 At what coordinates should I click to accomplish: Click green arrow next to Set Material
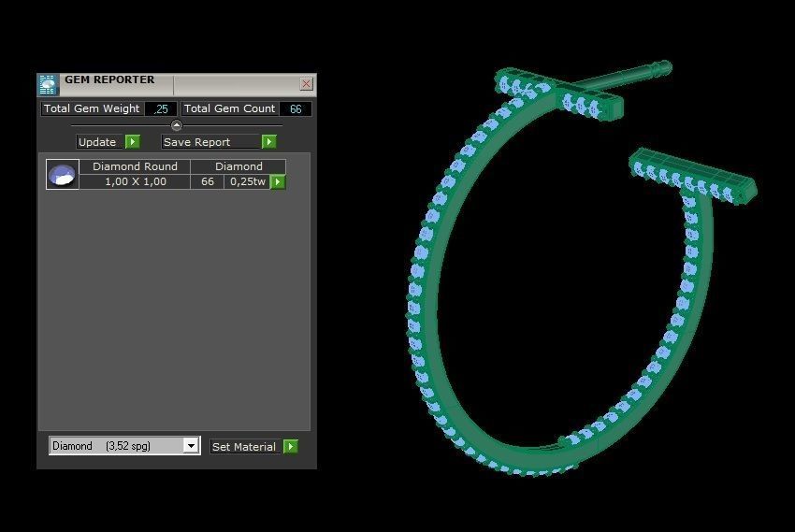[x=291, y=447]
